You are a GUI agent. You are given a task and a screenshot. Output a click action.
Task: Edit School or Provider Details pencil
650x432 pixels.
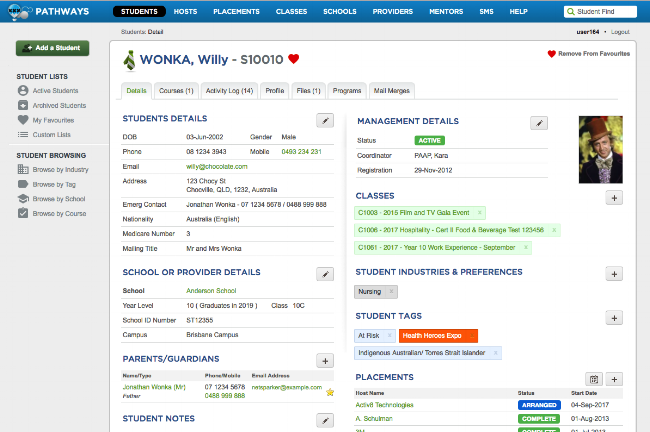click(x=325, y=274)
